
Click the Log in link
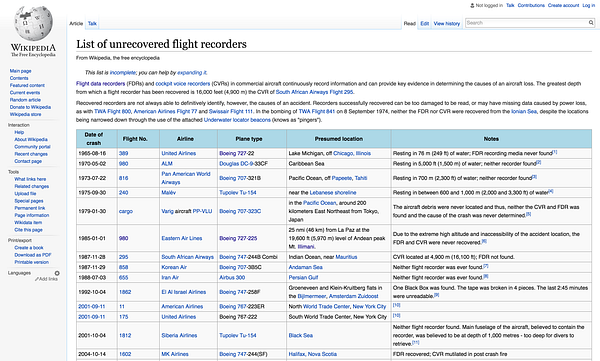[589, 5]
